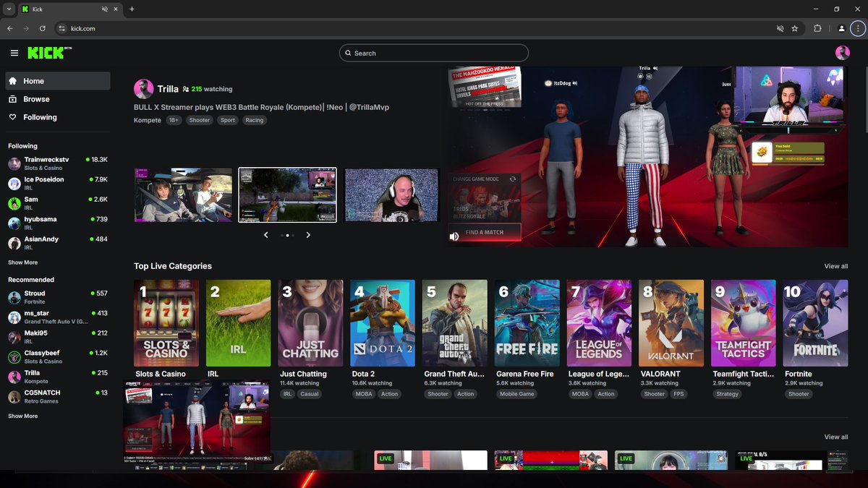Click AsianAndy's avatar icon

point(14,244)
